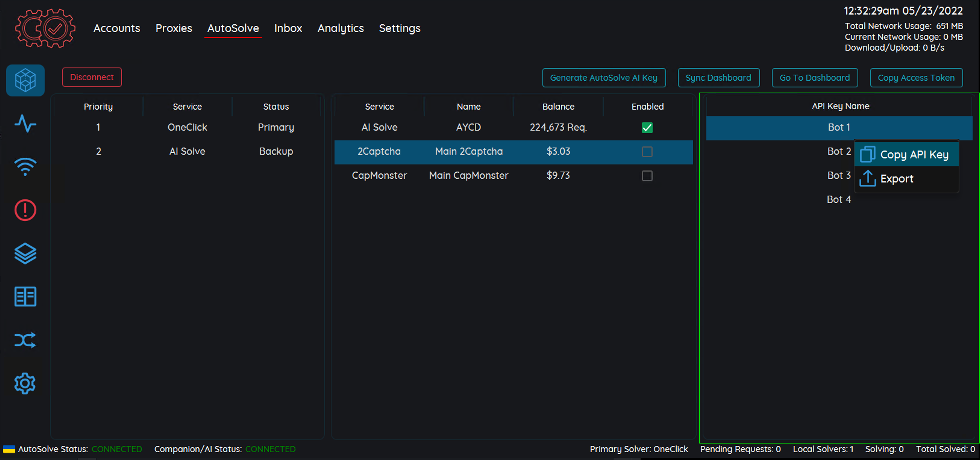Choose Copy API Key from context menu
The height and width of the screenshot is (460, 980).
click(907, 154)
